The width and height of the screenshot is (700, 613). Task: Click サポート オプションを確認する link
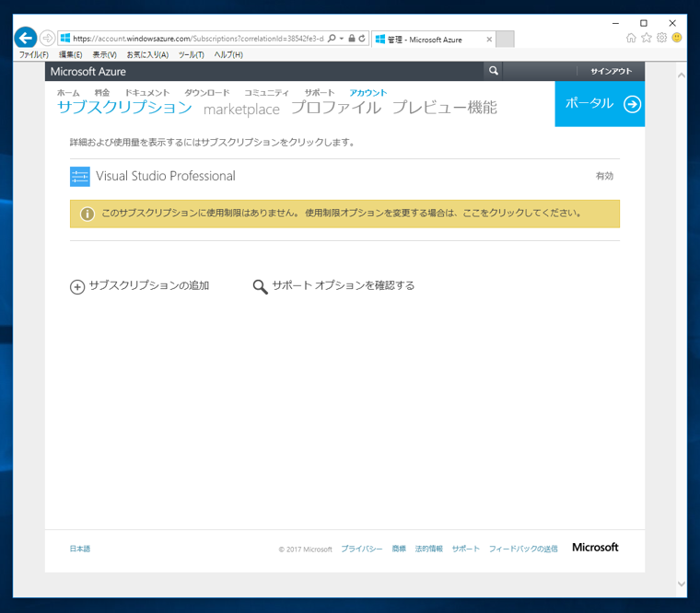coord(344,285)
